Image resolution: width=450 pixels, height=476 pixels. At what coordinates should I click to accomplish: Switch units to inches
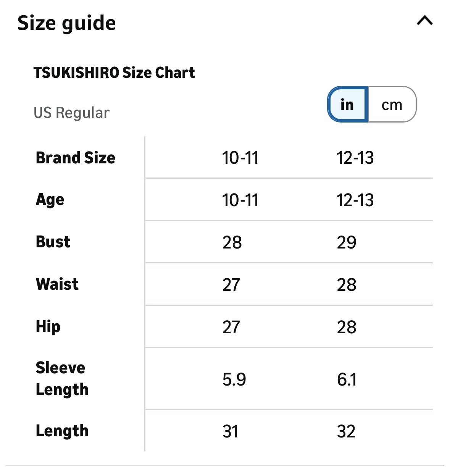pyautogui.click(x=348, y=105)
